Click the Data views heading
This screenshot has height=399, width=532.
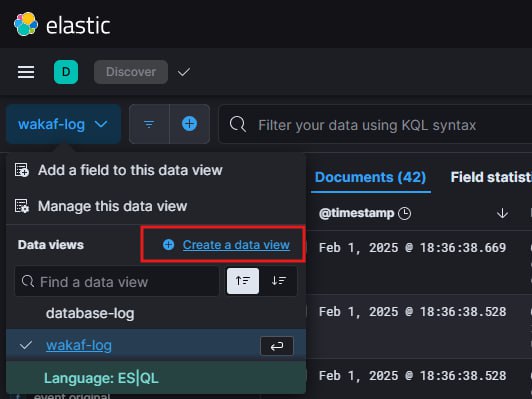pos(51,245)
